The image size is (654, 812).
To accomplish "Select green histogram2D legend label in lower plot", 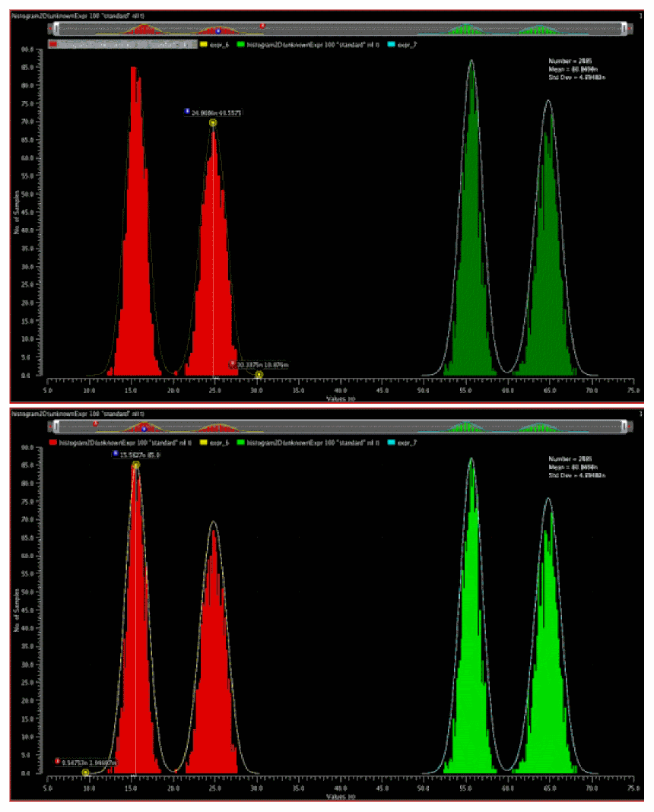I will (313, 442).
